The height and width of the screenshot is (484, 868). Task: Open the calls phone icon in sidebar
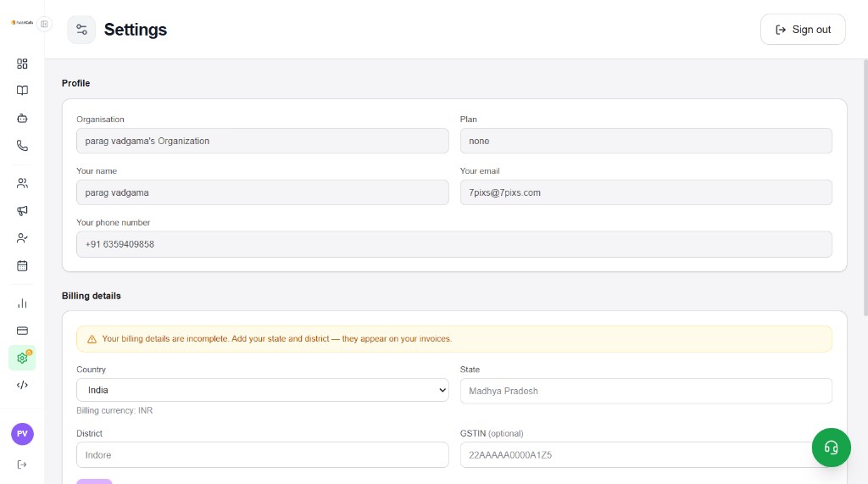(x=22, y=146)
